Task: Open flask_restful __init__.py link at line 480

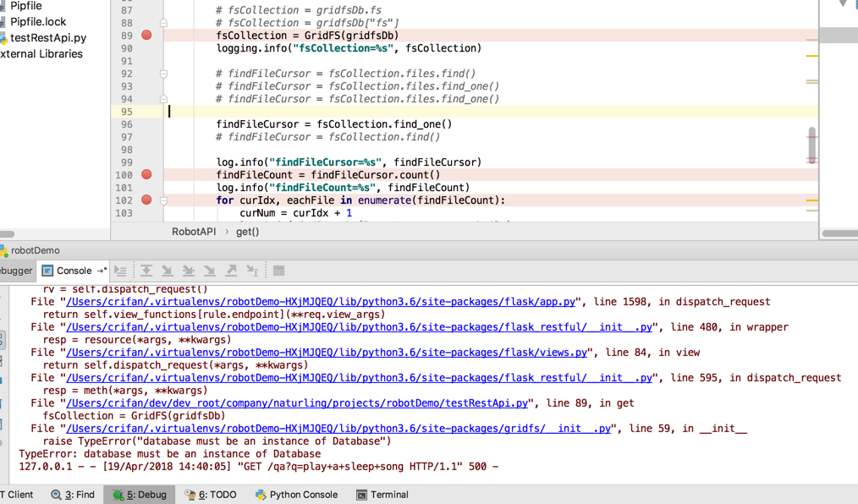Action: 359,327
